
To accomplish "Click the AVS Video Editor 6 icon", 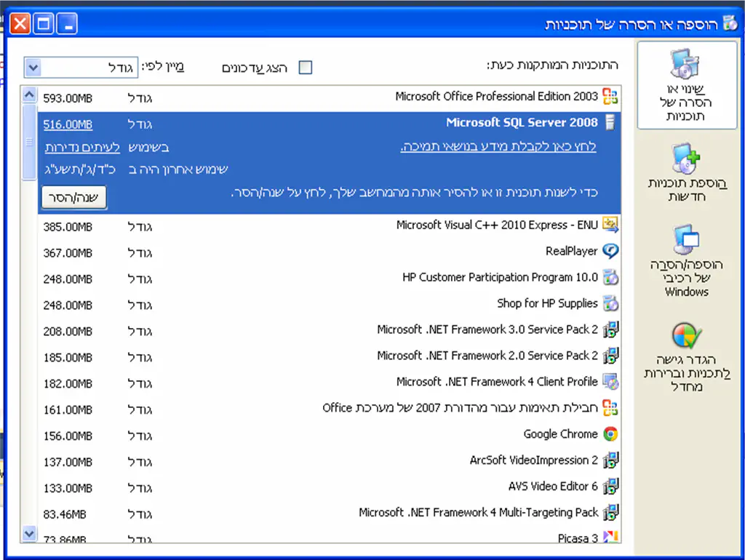I will [610, 487].
